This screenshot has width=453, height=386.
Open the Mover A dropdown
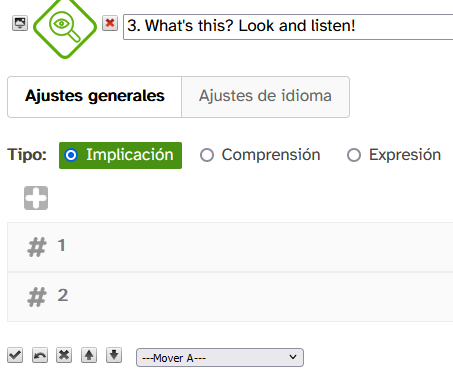[x=220, y=358]
